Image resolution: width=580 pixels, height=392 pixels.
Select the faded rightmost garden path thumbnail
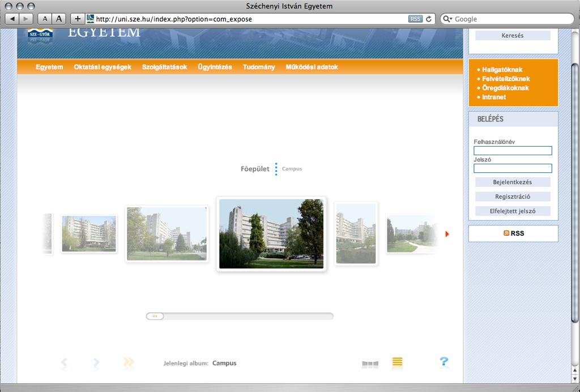click(x=411, y=235)
